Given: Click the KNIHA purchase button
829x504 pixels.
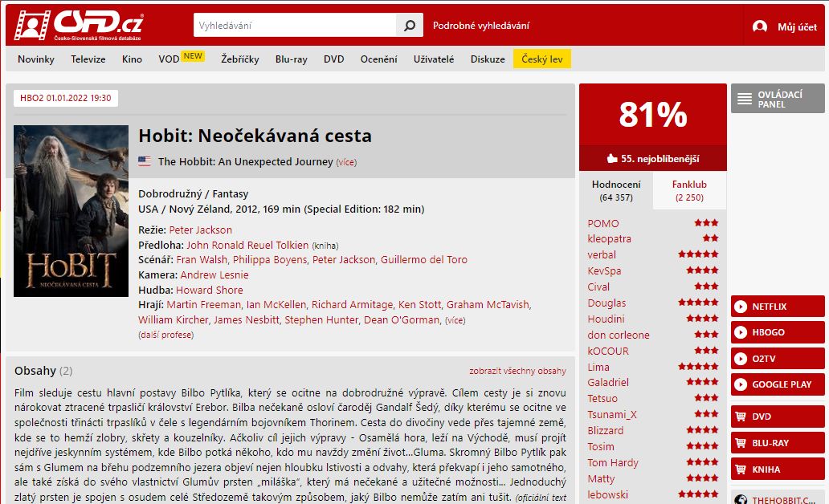Looking at the screenshot, I should (x=778, y=469).
